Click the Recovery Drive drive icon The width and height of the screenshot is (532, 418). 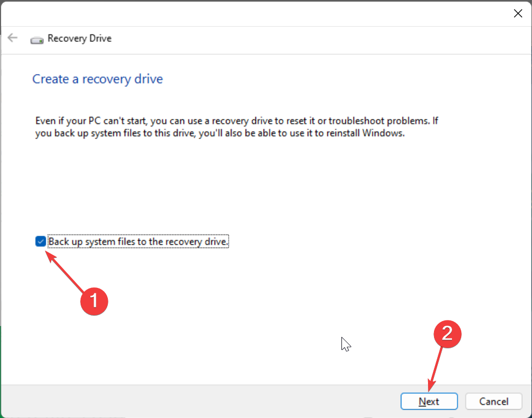point(37,39)
